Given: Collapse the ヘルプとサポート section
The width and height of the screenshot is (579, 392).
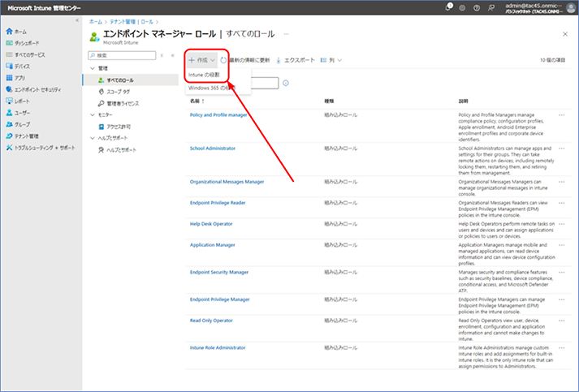Looking at the screenshot, I should coord(93,138).
